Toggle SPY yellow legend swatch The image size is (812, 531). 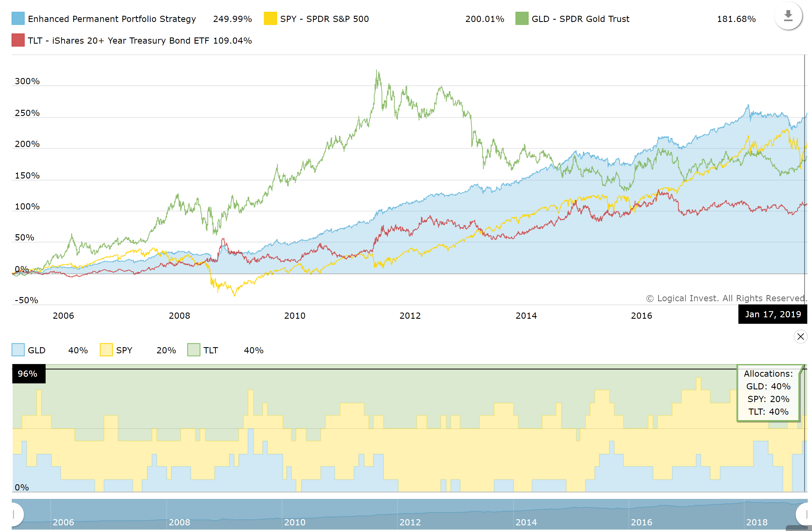[270, 18]
